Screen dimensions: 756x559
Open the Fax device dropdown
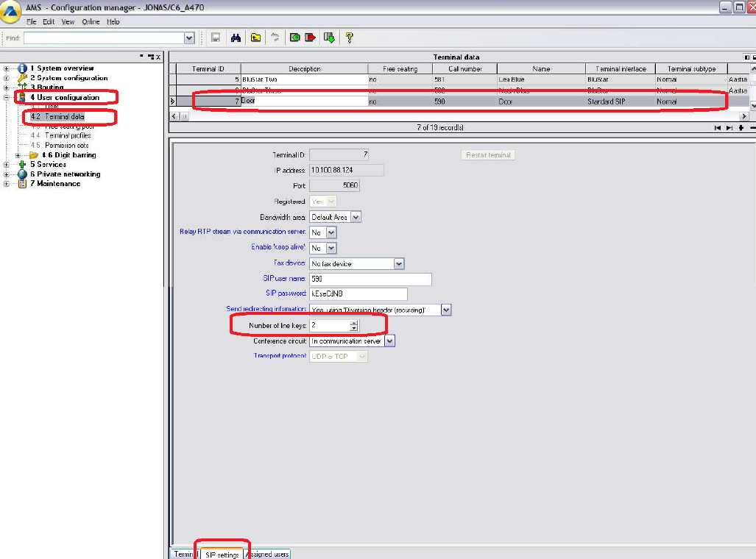(x=399, y=263)
